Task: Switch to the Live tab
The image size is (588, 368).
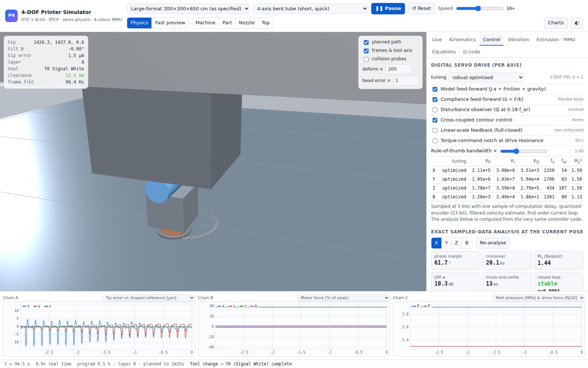Action: [437, 40]
